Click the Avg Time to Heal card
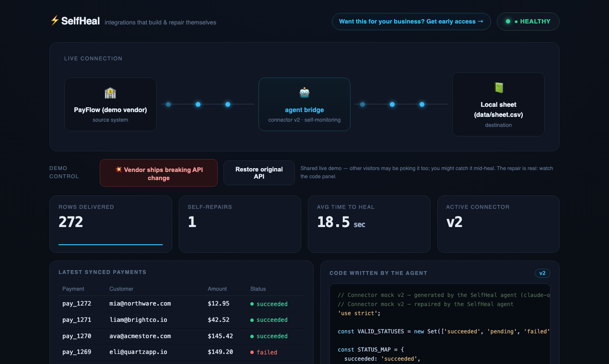The height and width of the screenshot is (364, 609). point(369,224)
